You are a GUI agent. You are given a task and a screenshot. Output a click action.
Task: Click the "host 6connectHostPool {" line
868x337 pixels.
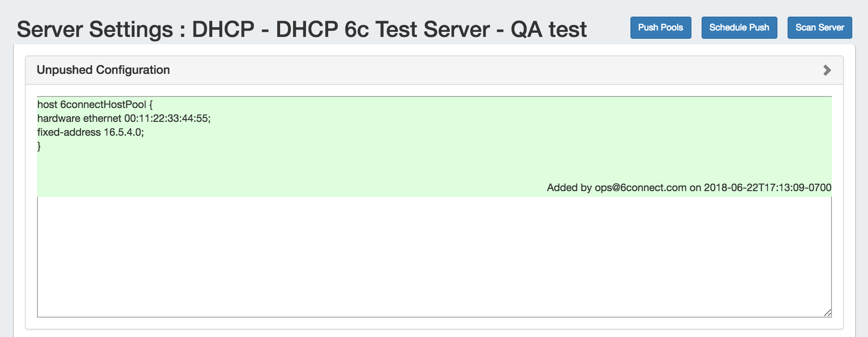(x=95, y=105)
